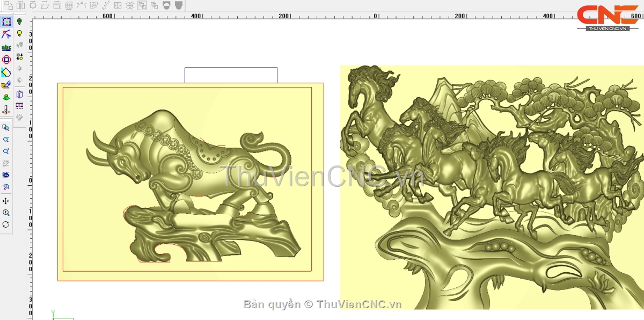Click the zoom out magnifier
644x320 pixels.
[x=6, y=139]
